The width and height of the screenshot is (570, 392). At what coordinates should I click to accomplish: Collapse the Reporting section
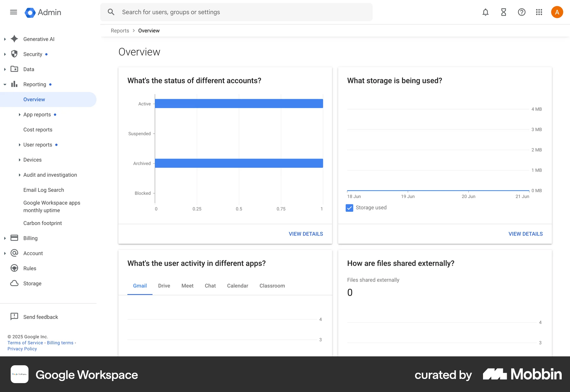coord(5,84)
